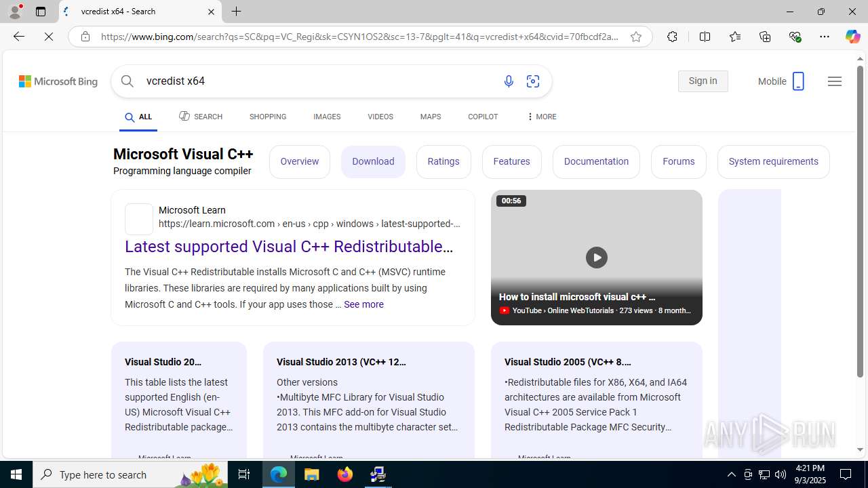The width and height of the screenshot is (868, 488).
Task: Select the Overview chip
Action: (300, 161)
